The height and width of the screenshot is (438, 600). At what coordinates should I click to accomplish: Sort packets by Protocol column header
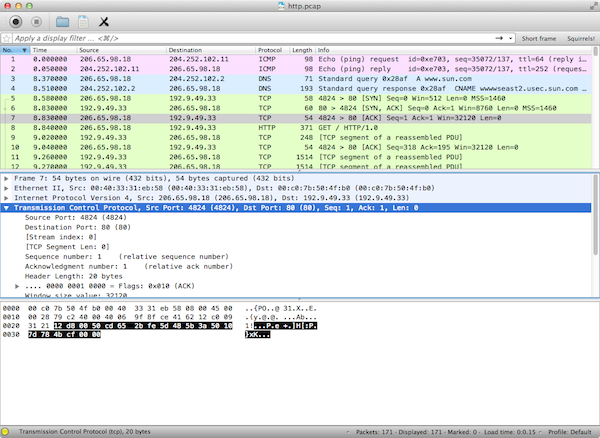(x=270, y=49)
